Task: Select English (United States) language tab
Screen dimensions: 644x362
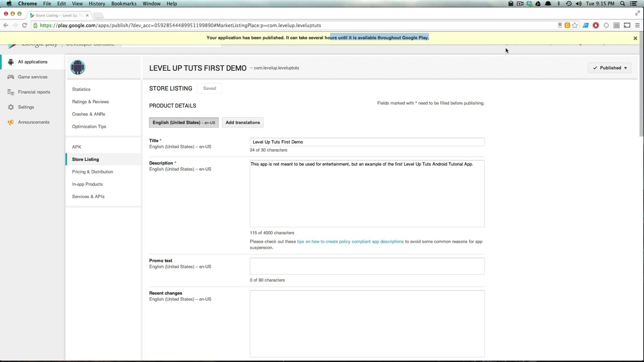Action: (184, 123)
